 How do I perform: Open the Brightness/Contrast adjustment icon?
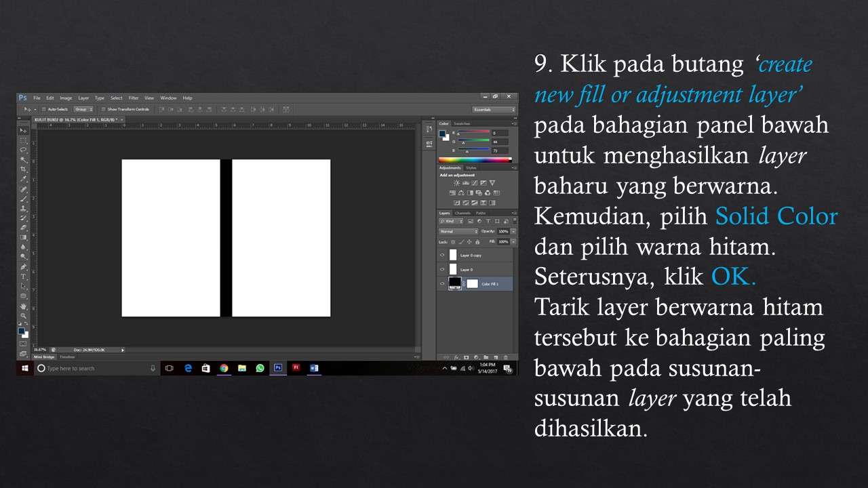tap(456, 183)
